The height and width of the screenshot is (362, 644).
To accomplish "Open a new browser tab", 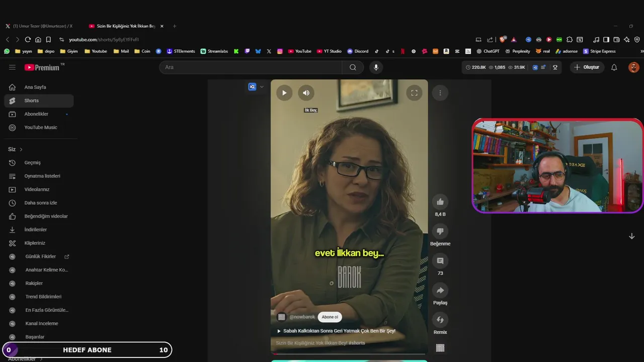I will pos(175,26).
